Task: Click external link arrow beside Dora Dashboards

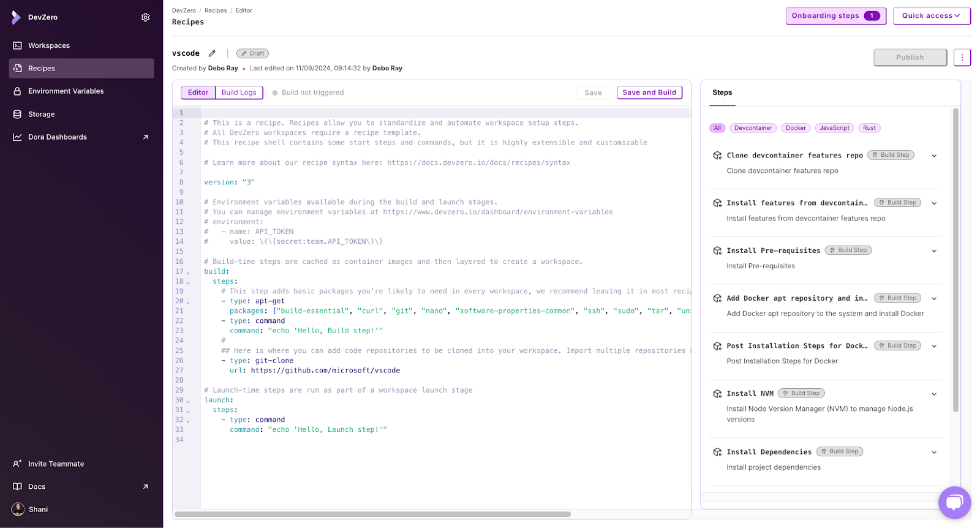Action: (x=146, y=137)
